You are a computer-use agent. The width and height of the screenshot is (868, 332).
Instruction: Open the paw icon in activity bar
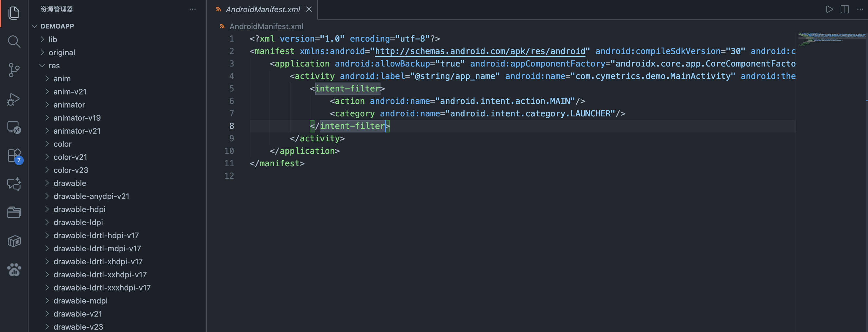pyautogui.click(x=14, y=270)
